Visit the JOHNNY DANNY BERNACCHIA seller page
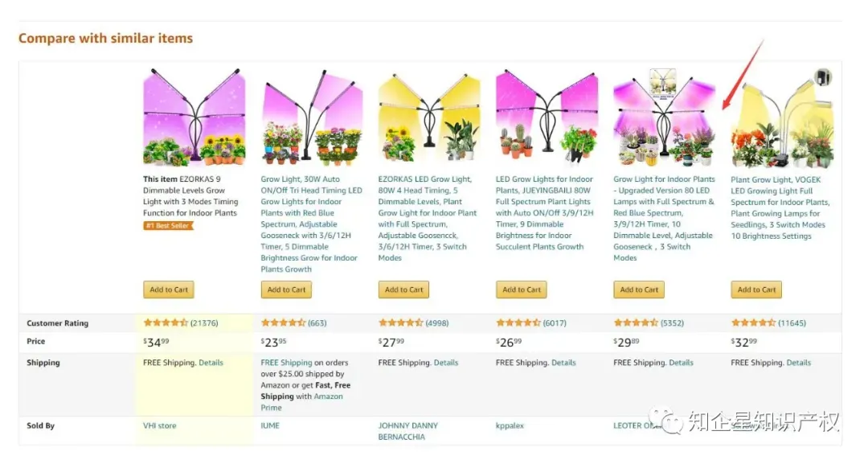The image size is (868, 460). (408, 431)
